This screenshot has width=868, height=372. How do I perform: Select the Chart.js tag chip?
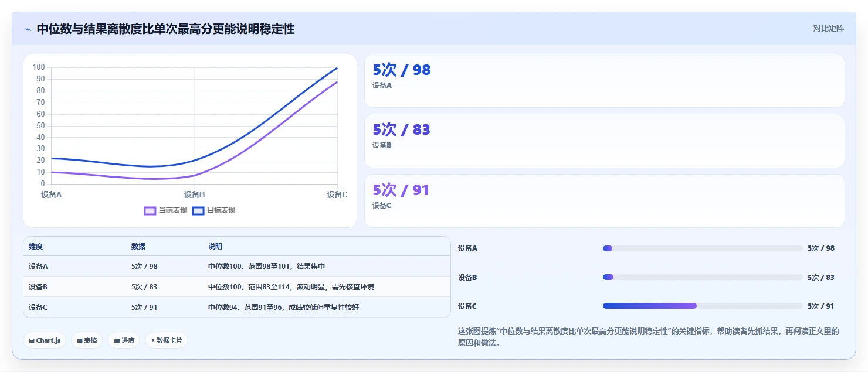tap(45, 340)
